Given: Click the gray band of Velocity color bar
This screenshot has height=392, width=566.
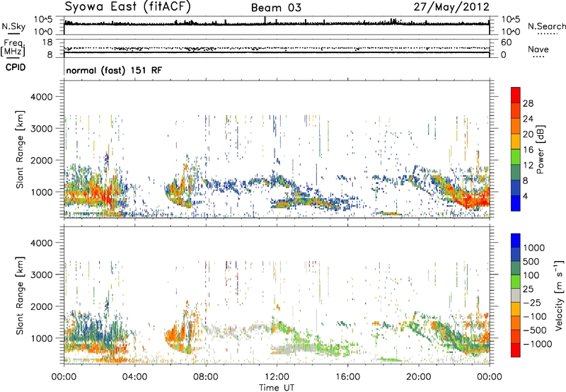Looking at the screenshot, I should coord(516,296).
